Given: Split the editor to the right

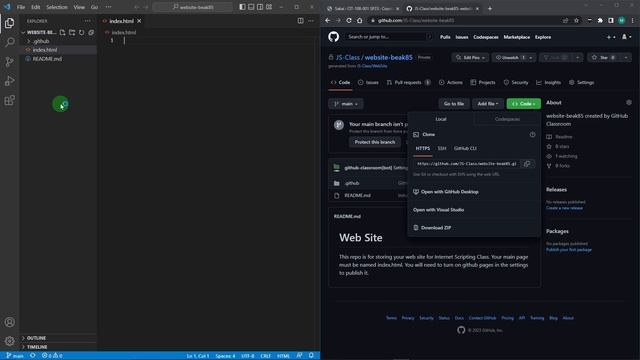Looking at the screenshot, I should coord(300,21).
